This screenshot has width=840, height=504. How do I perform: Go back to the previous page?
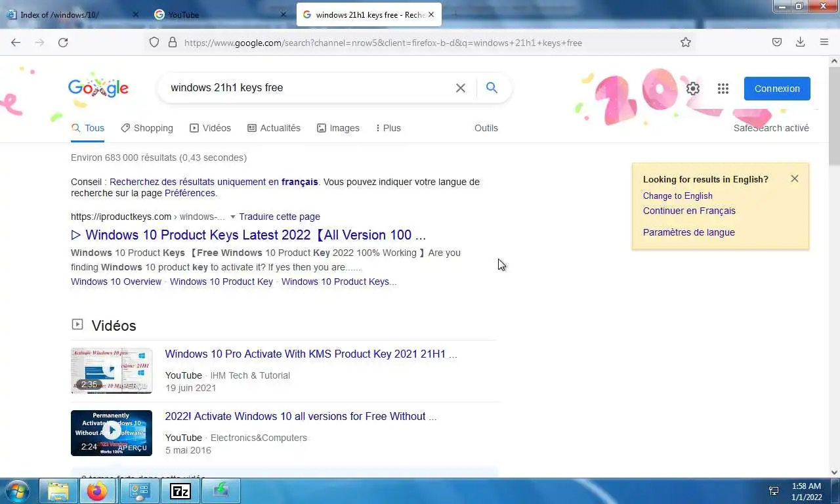pyautogui.click(x=16, y=42)
